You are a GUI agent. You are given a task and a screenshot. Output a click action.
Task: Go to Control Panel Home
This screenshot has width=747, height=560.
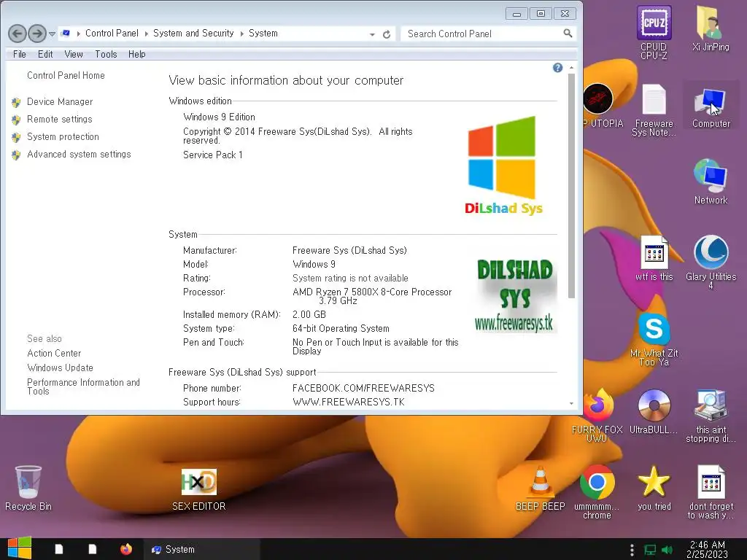pyautogui.click(x=66, y=75)
